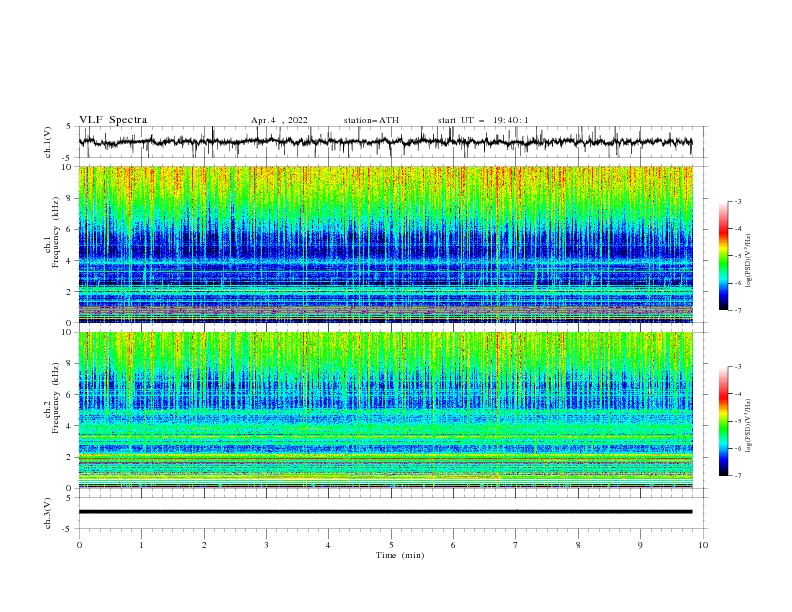The width and height of the screenshot is (792, 612).
Task: Click the ch.1 spectrogram color bar
Action: 723,256
